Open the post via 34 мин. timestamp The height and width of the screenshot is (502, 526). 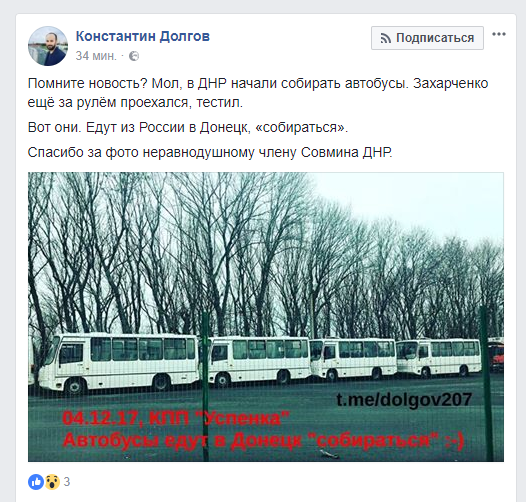[96, 56]
